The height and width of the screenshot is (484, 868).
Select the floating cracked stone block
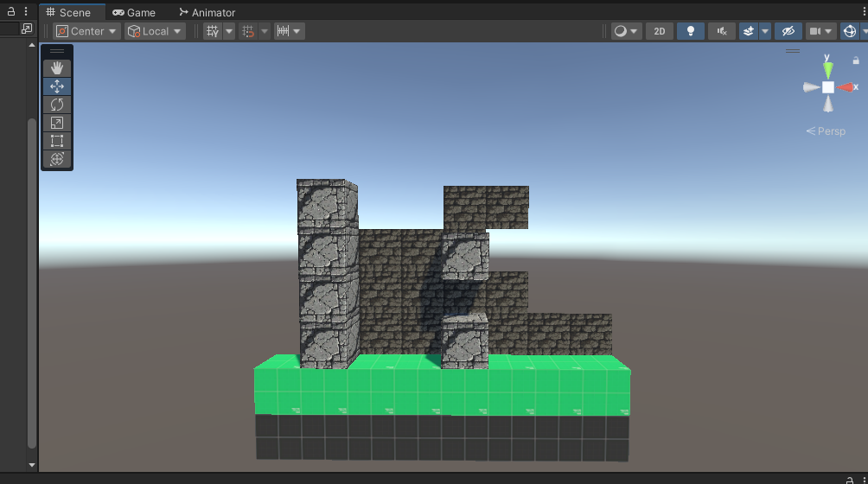(465, 257)
